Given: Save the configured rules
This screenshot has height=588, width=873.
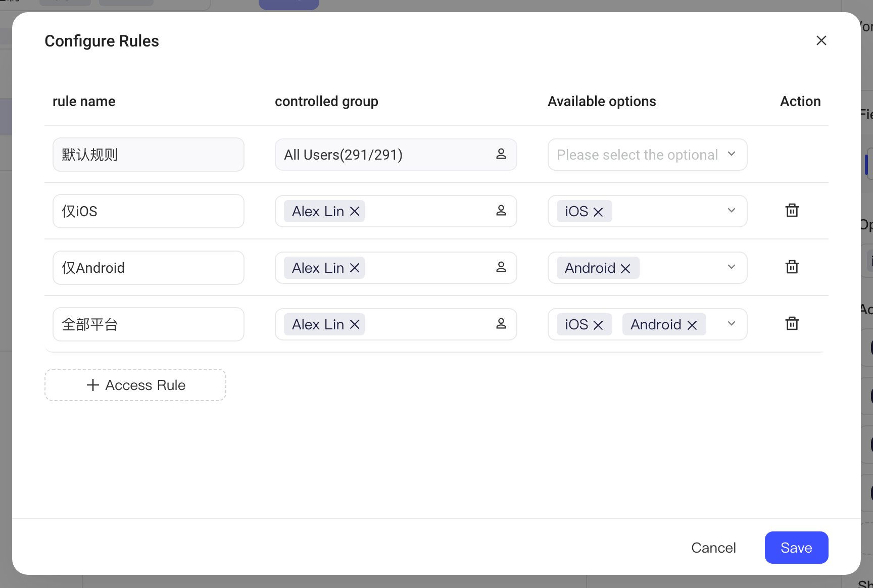Looking at the screenshot, I should click(796, 548).
